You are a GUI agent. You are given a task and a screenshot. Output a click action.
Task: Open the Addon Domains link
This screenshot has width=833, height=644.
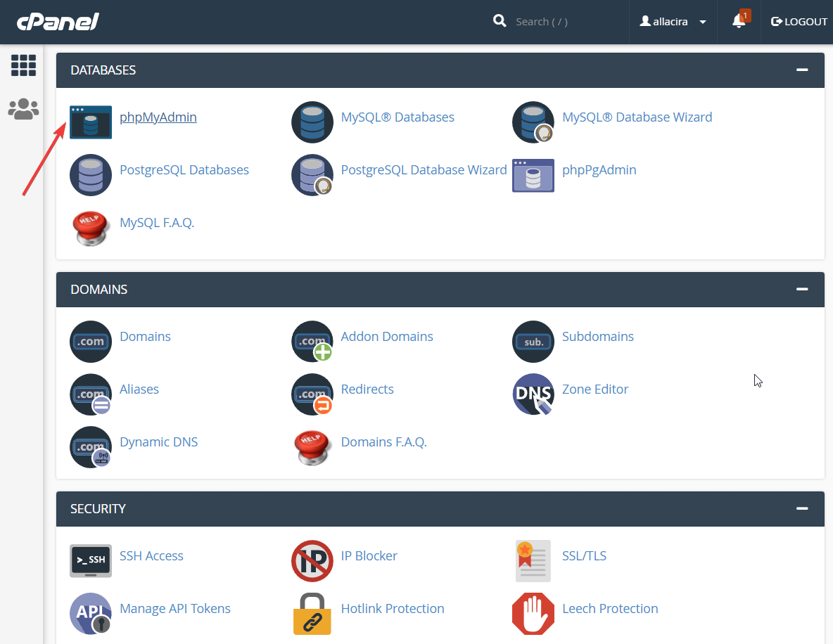(x=387, y=337)
